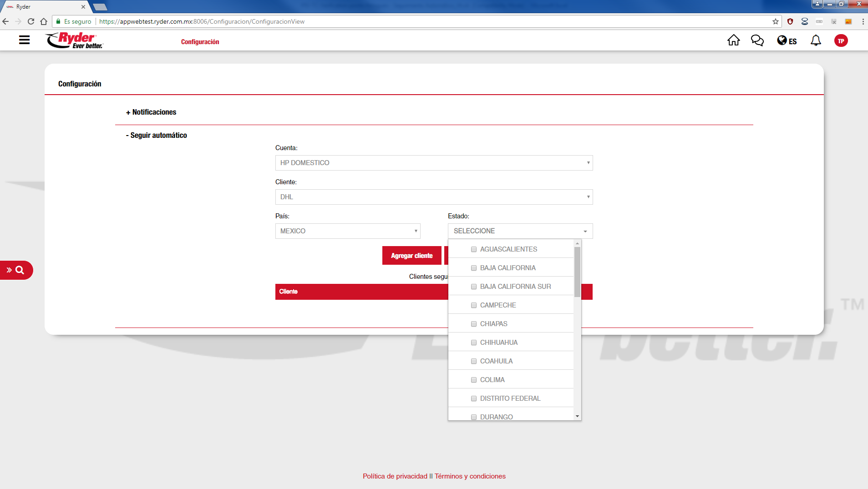The height and width of the screenshot is (489, 868).
Task: Change language with the globe ES icon
Action: click(x=787, y=41)
